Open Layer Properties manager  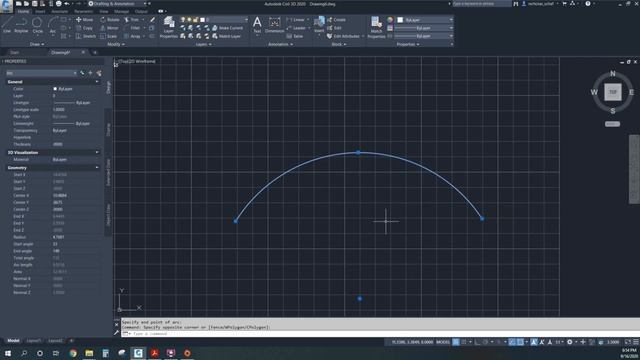(x=169, y=27)
